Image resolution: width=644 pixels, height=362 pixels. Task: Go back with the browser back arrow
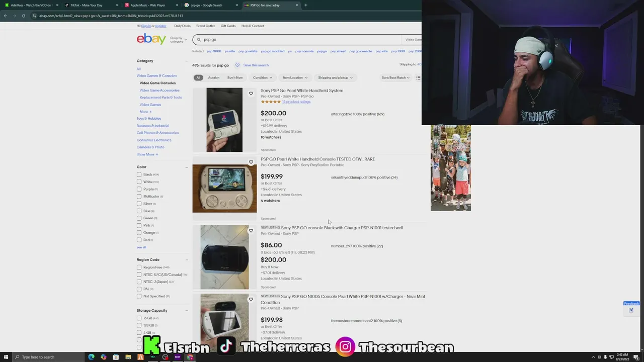(5, 16)
